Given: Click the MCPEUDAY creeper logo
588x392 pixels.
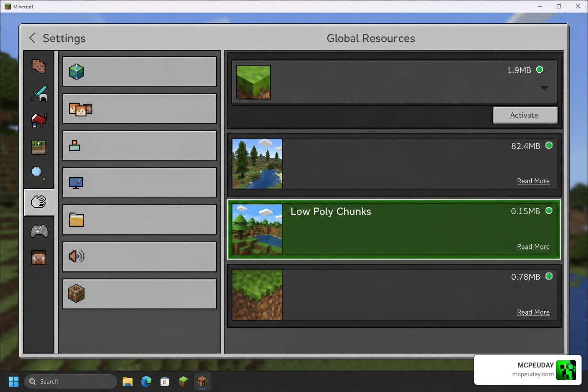Looking at the screenshot, I should point(566,370).
